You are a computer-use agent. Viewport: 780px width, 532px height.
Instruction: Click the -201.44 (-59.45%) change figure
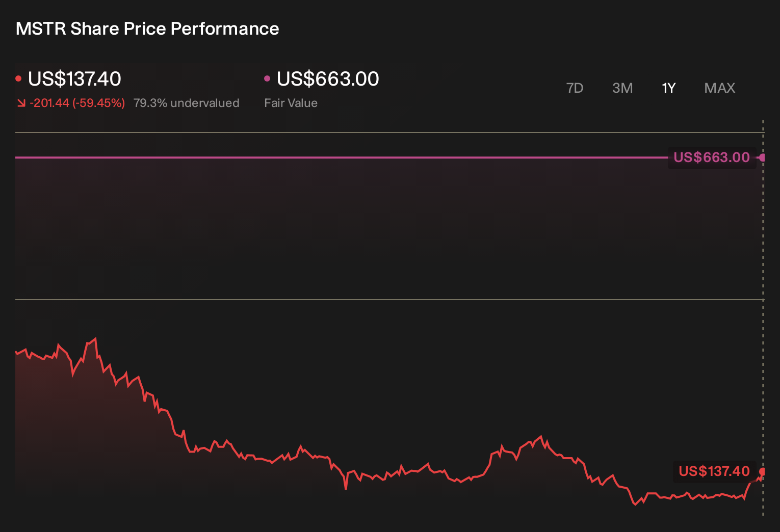point(77,103)
